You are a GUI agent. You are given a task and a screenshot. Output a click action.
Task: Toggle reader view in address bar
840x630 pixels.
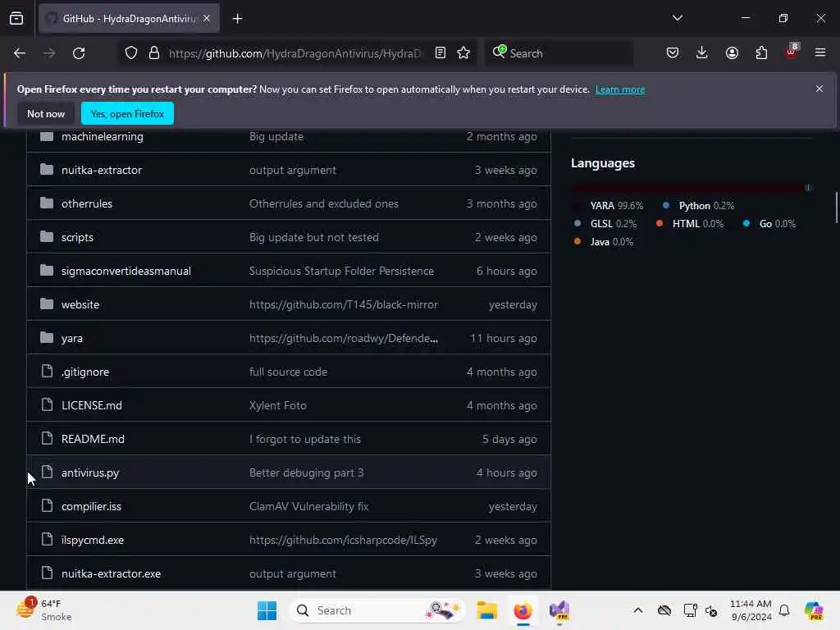point(441,52)
